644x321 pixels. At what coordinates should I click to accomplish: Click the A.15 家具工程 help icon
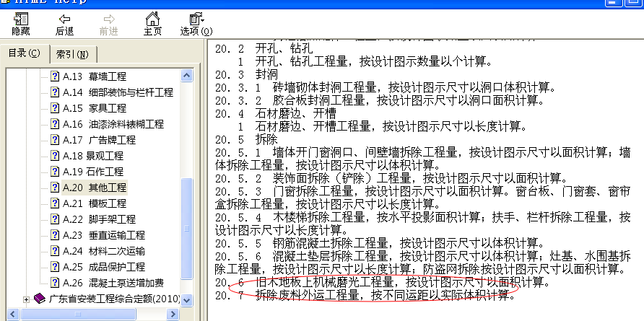[55, 108]
